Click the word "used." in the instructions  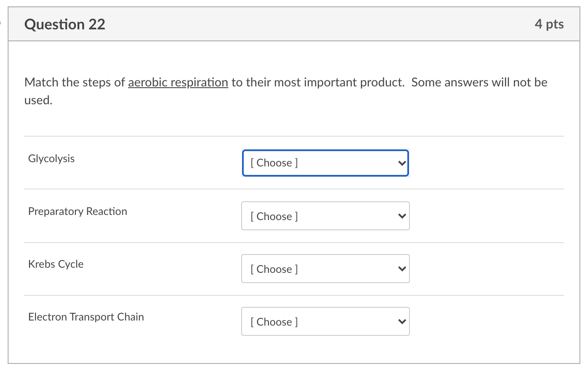click(38, 100)
